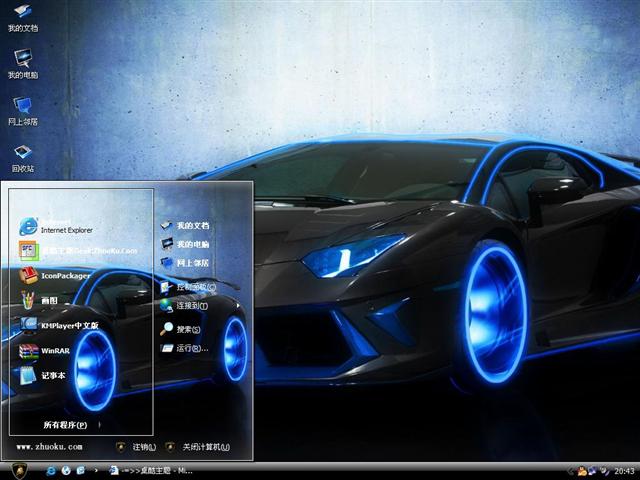
Task: Click the paint brushes cup icon
Action: pos(28,300)
